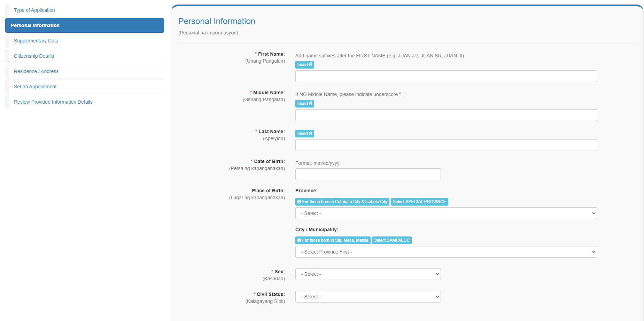Focus the First Name text field
The height and width of the screenshot is (321, 644).
446,76
